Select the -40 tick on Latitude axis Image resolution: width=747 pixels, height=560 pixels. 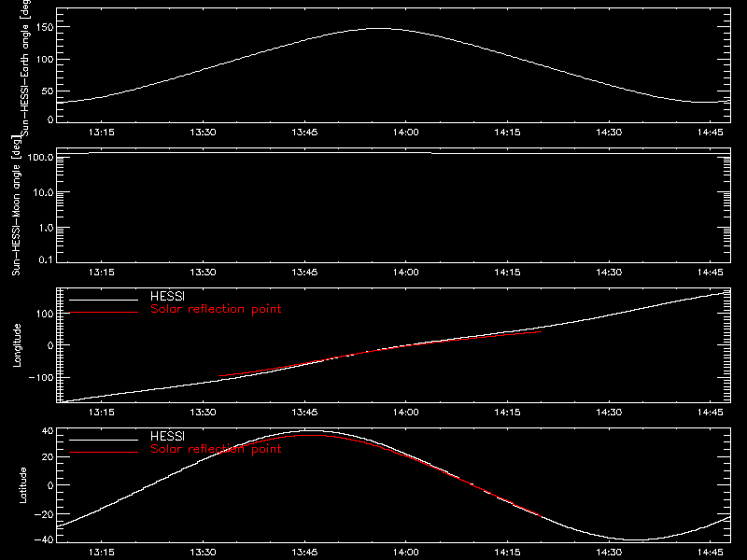pyautogui.click(x=44, y=540)
